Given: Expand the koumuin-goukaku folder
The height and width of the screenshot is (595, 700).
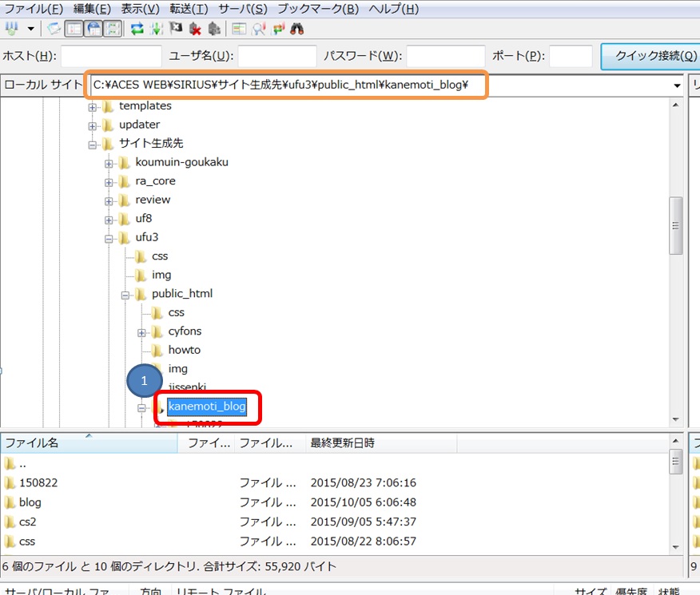Looking at the screenshot, I should point(107,162).
